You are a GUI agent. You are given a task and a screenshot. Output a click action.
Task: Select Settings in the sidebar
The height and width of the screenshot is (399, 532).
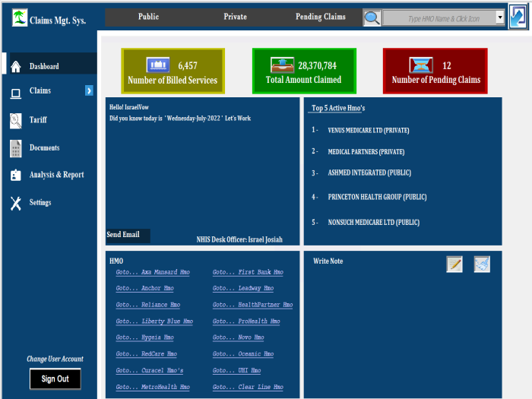click(x=40, y=203)
